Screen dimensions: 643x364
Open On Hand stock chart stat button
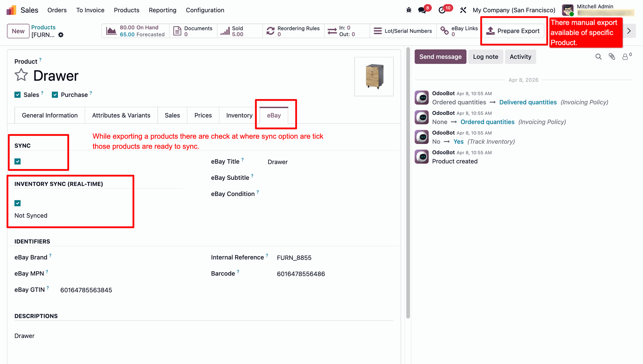[x=135, y=31]
